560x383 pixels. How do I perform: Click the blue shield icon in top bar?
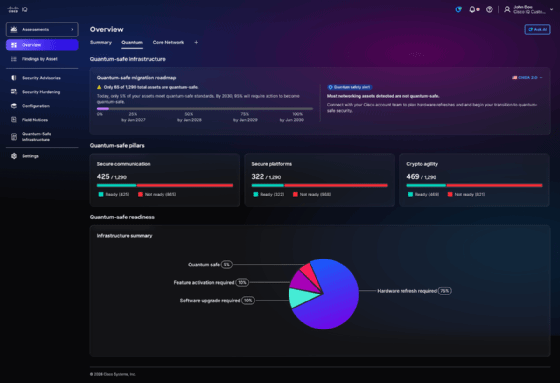click(x=459, y=10)
